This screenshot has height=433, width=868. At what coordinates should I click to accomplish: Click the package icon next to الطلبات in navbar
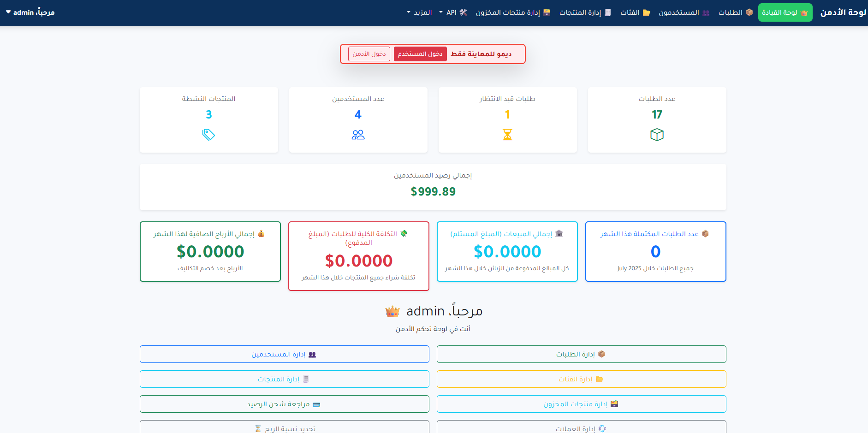(x=749, y=12)
